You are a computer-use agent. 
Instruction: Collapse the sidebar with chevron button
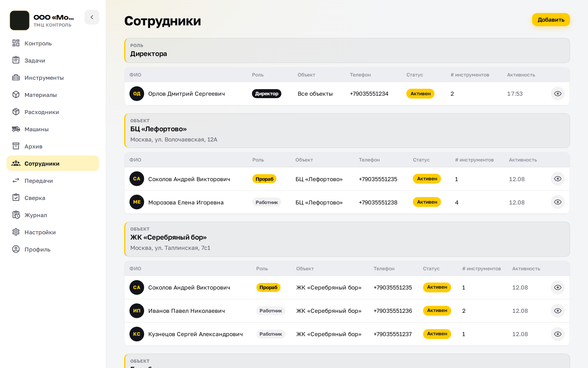click(x=92, y=17)
